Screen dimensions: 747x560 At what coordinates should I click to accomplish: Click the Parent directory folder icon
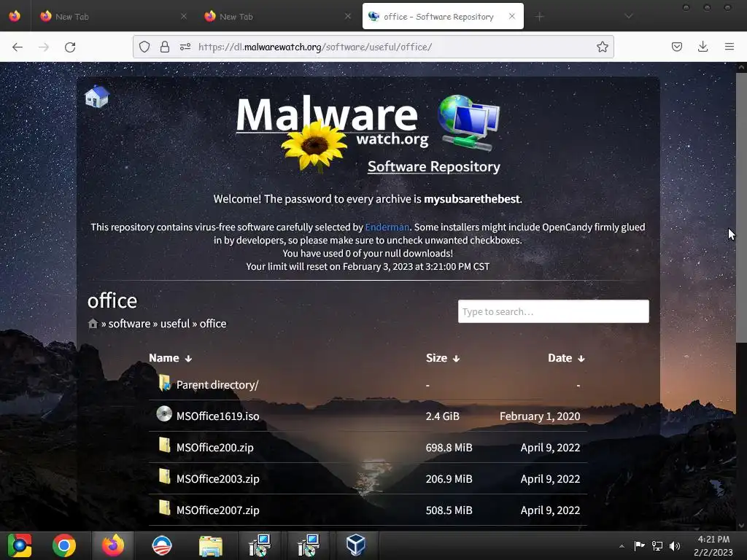pos(164,384)
